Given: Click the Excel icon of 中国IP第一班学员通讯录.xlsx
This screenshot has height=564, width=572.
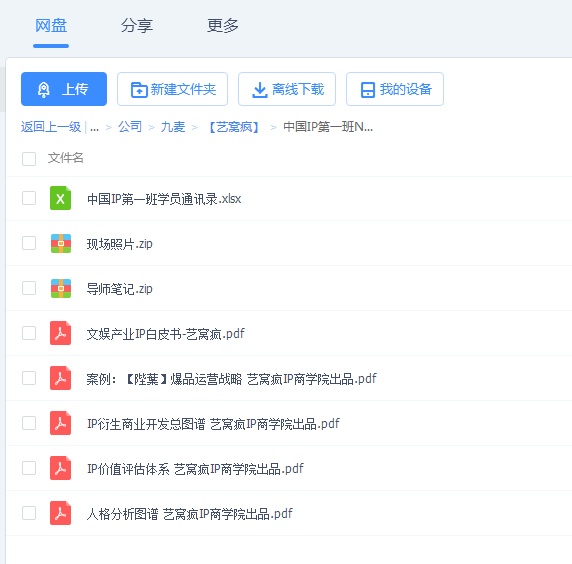Looking at the screenshot, I should pyautogui.click(x=60, y=198).
